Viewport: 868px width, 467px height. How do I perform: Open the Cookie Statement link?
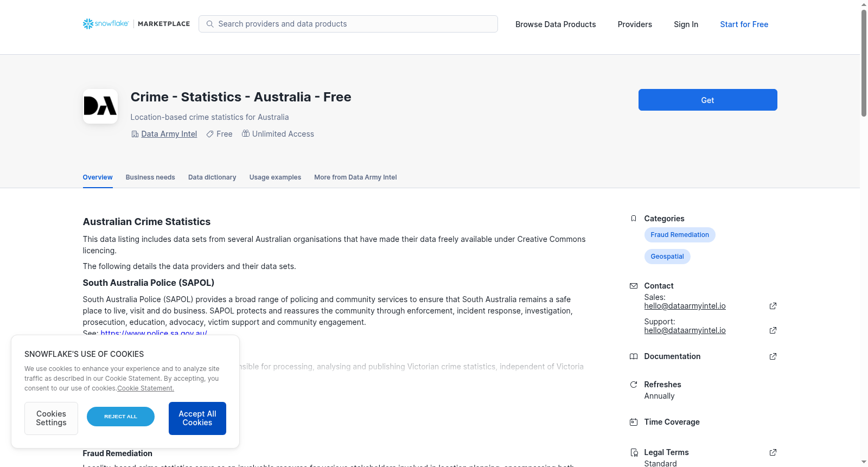(145, 388)
